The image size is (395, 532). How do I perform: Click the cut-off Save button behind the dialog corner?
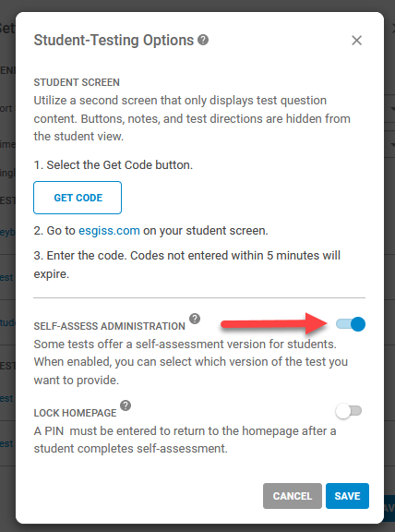pos(389,508)
